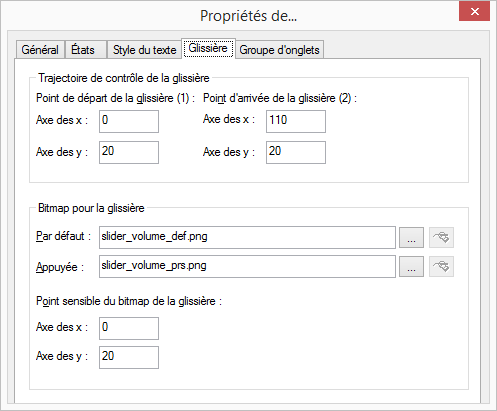Viewport: 497px width, 411px height.
Task: Focus arrival point Axe des x field showing 110
Action: point(296,121)
